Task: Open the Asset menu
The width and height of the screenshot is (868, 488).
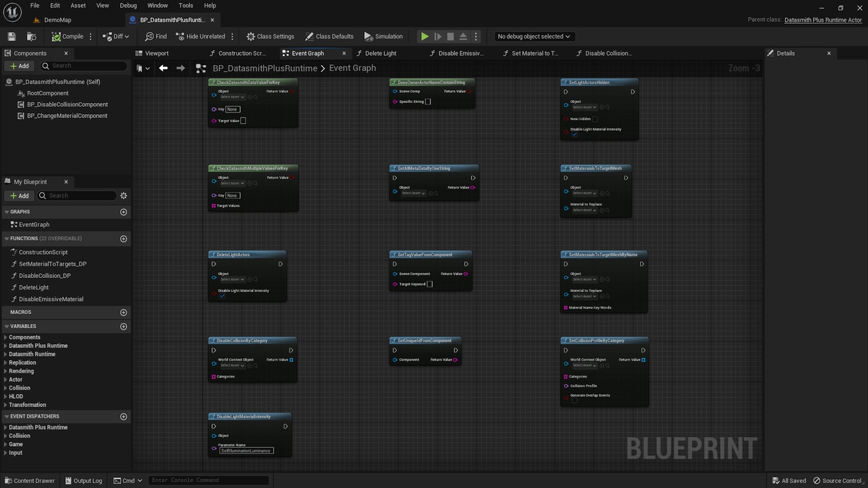Action: pyautogui.click(x=78, y=5)
